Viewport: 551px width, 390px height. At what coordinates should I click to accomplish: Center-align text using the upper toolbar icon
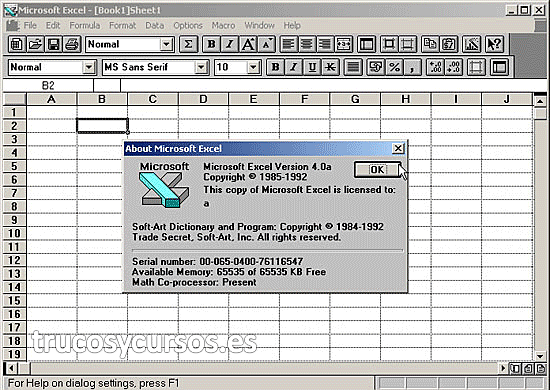point(307,44)
